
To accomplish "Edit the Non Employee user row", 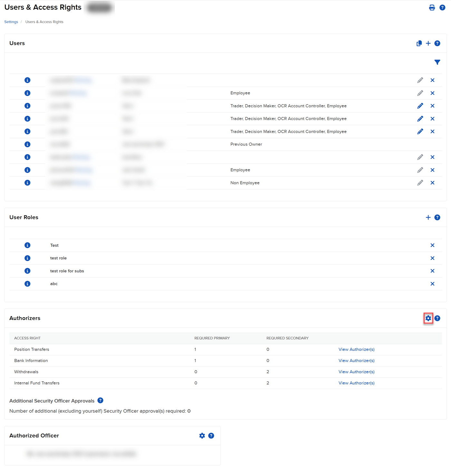I will coord(420,183).
